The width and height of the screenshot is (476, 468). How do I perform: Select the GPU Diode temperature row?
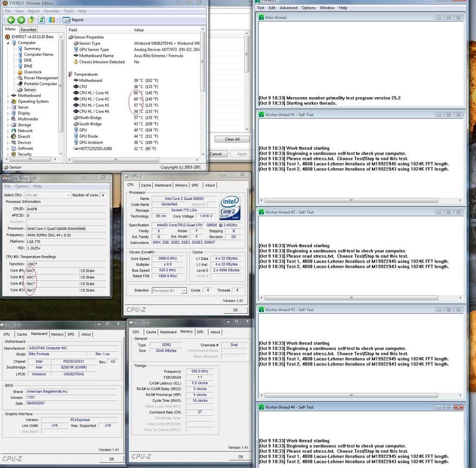133,136
